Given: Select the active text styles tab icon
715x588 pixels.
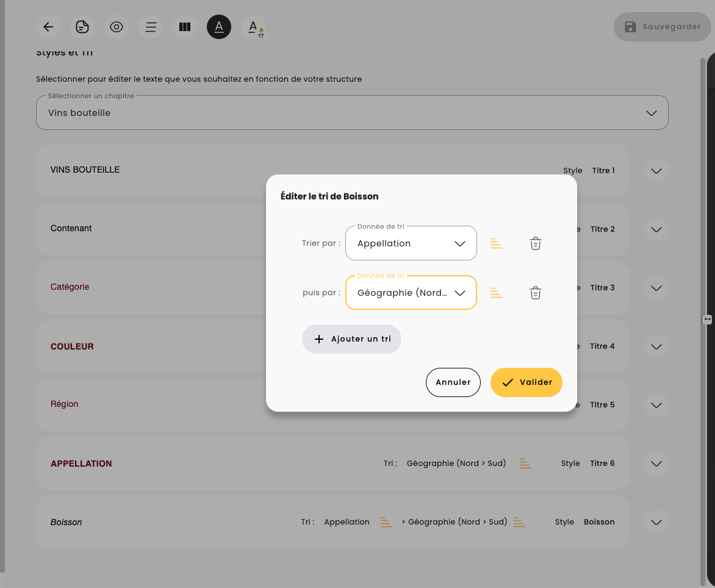Looking at the screenshot, I should [219, 27].
